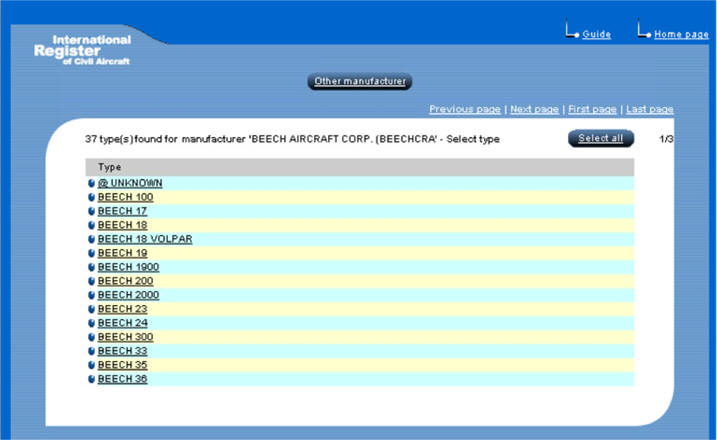The image size is (717, 440).
Task: Click the 1/3 page indicator
Action: point(666,139)
